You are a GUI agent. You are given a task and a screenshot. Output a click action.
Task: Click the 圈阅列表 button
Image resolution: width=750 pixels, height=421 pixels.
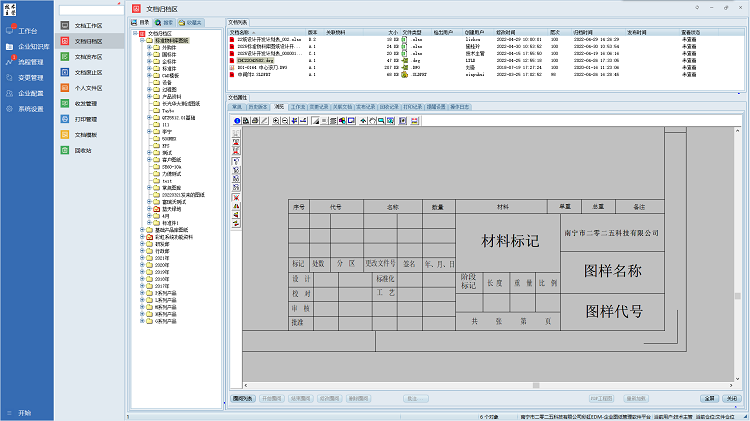[x=243, y=399]
